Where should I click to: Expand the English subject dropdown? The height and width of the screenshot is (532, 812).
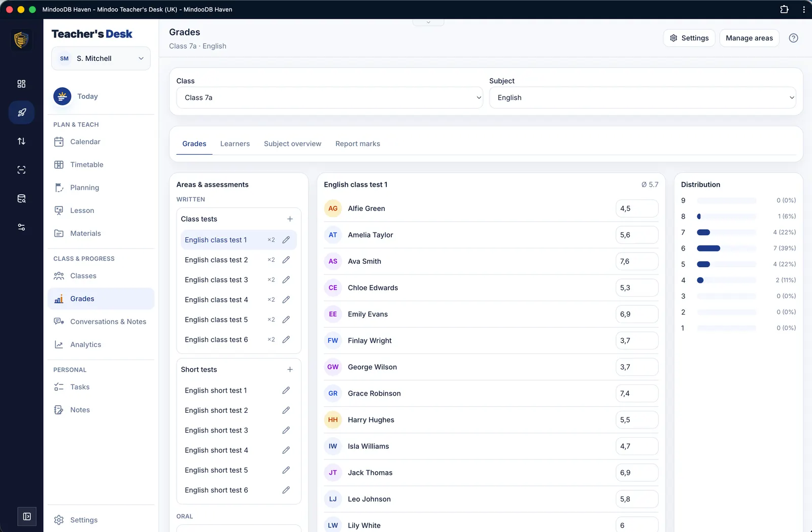[x=642, y=97]
